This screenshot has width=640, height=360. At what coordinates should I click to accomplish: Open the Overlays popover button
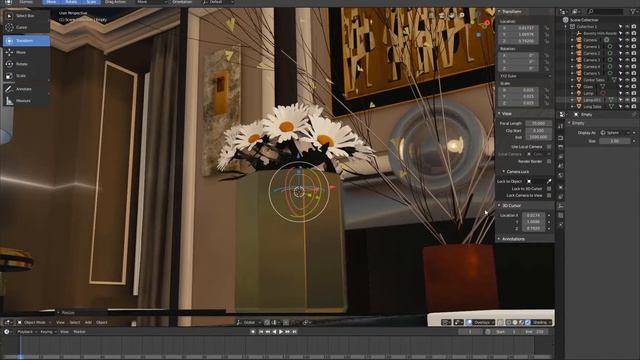click(x=482, y=322)
